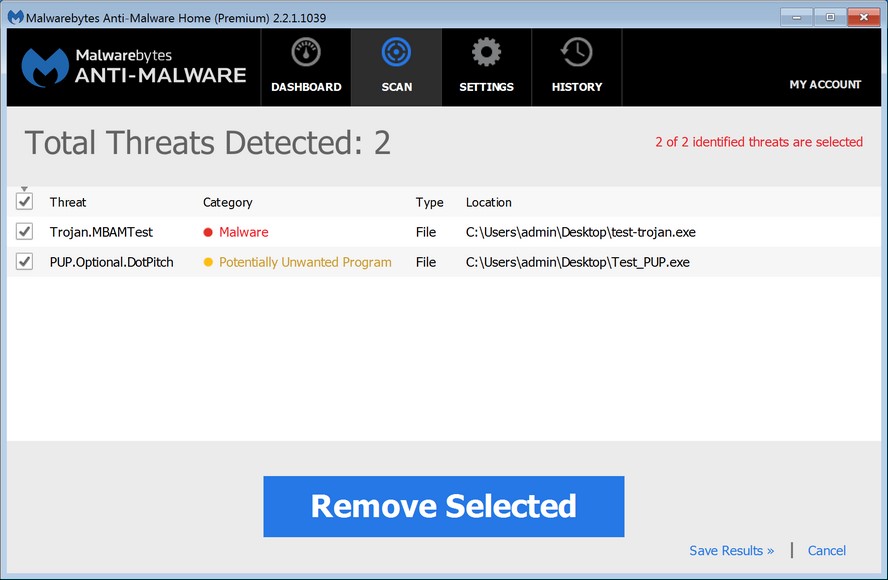Viewport: 888px width, 580px height.
Task: Open the sort arrow above checkbox column
Action: (24, 189)
